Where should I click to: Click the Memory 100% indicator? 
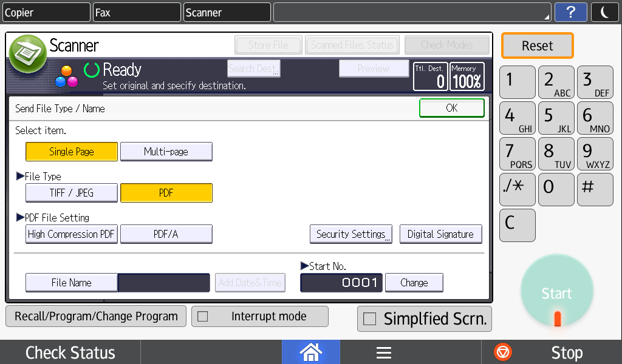[x=467, y=77]
